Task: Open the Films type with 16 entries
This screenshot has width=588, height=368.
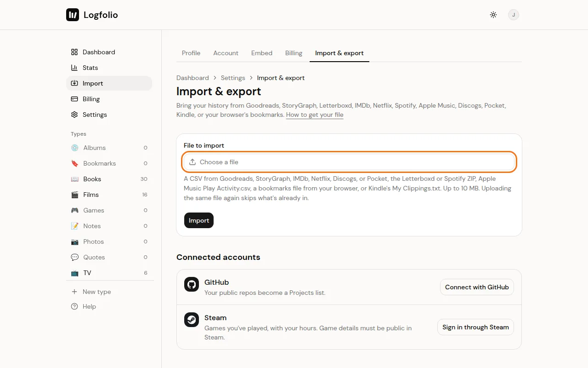Action: point(109,195)
